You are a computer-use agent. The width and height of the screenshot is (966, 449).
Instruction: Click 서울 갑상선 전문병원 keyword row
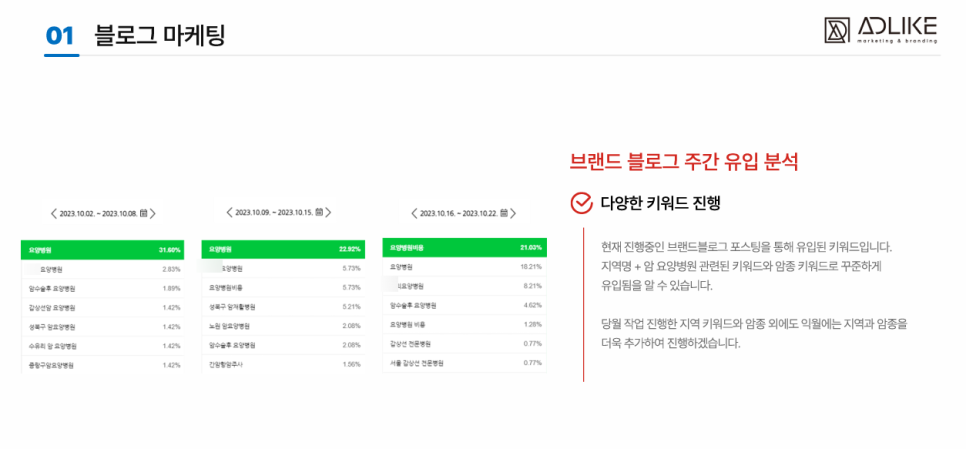tap(464, 363)
